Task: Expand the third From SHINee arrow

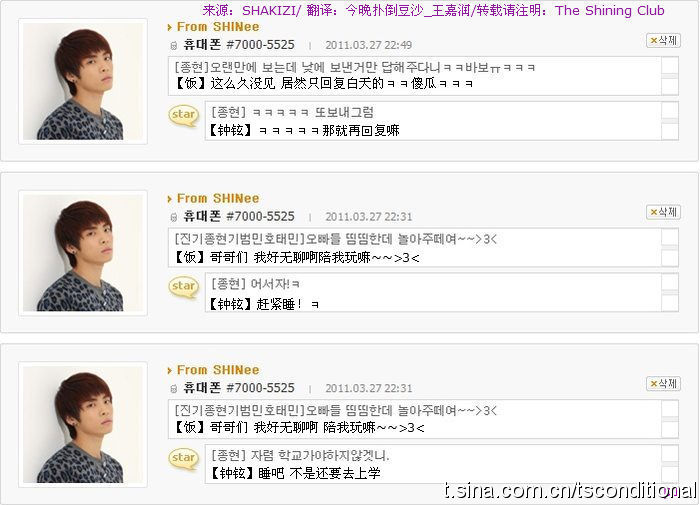Action: point(169,370)
